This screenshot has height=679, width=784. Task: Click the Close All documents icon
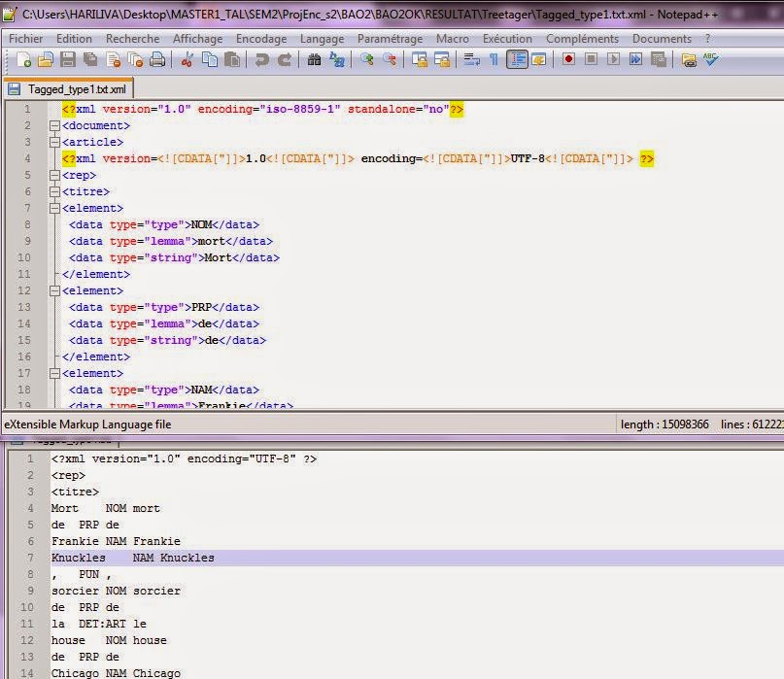pos(135,59)
